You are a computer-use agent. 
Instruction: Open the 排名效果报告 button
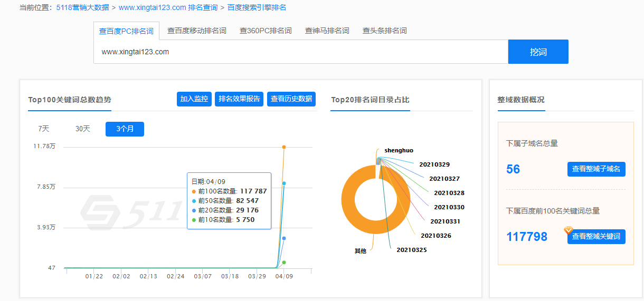pos(239,99)
